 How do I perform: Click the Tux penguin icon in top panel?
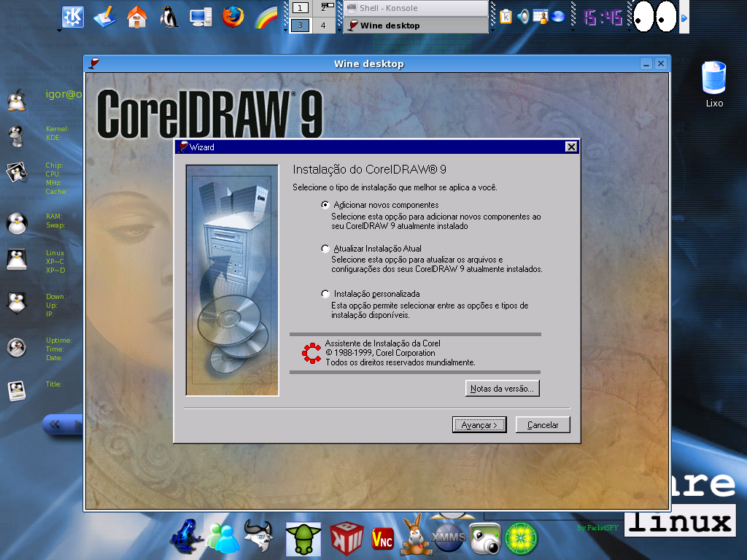coord(169,17)
